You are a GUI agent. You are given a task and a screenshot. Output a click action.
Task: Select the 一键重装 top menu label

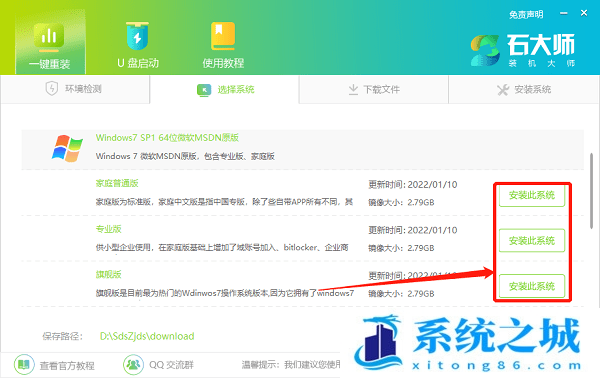pos(50,64)
